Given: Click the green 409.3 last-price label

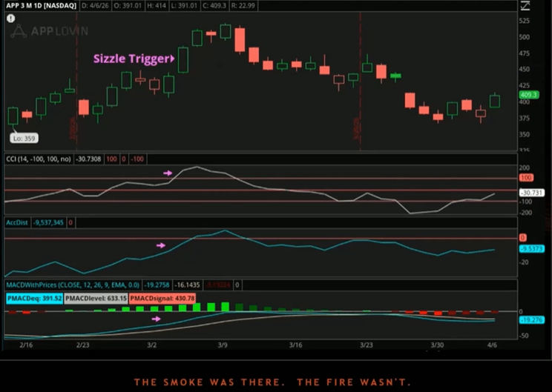Looking at the screenshot, I should pos(529,95).
